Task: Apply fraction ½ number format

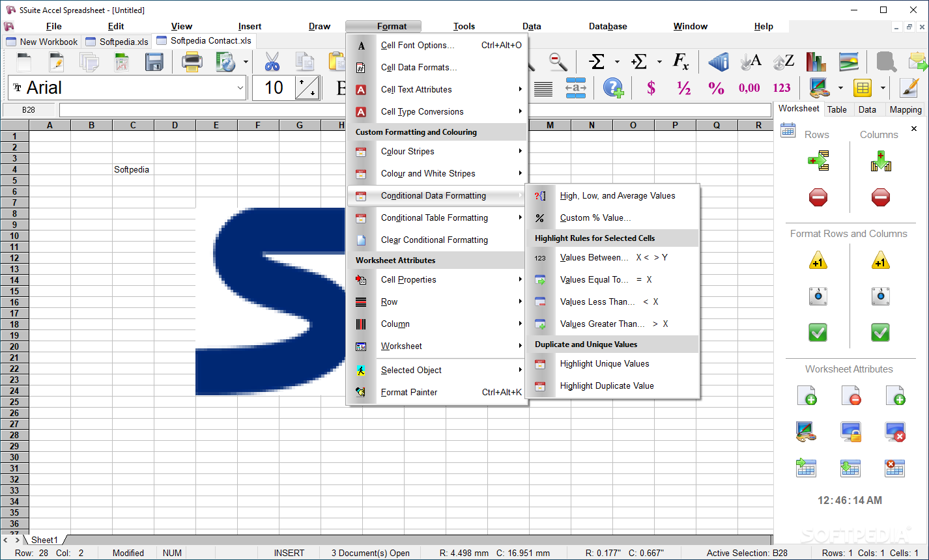Action: (x=683, y=88)
